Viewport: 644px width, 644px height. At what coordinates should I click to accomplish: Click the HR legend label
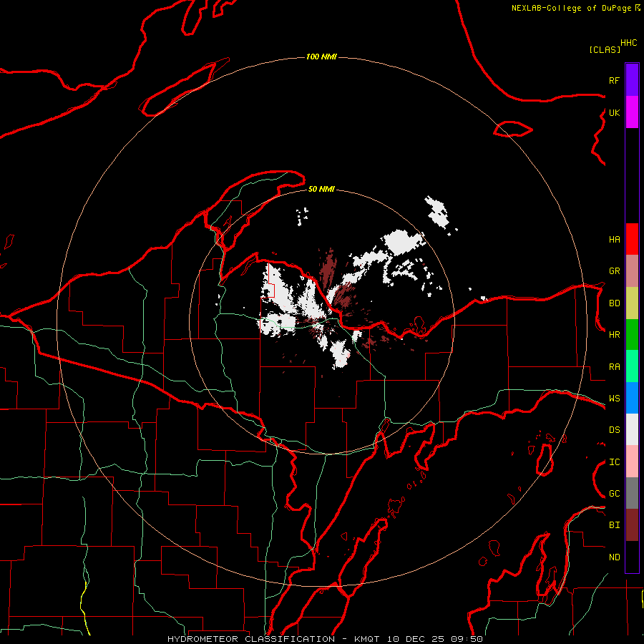pyautogui.click(x=614, y=335)
